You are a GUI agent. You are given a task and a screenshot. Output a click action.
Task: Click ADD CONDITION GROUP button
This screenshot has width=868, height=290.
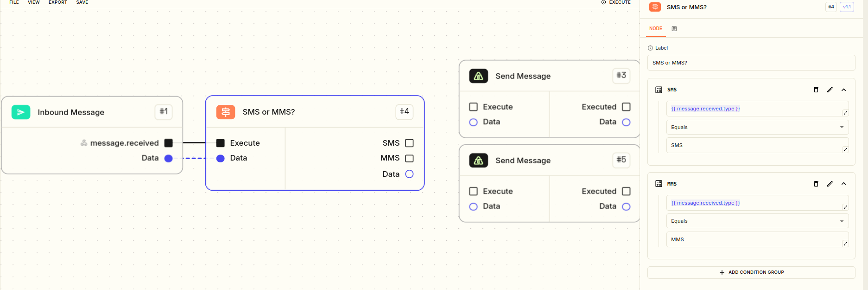click(751, 272)
